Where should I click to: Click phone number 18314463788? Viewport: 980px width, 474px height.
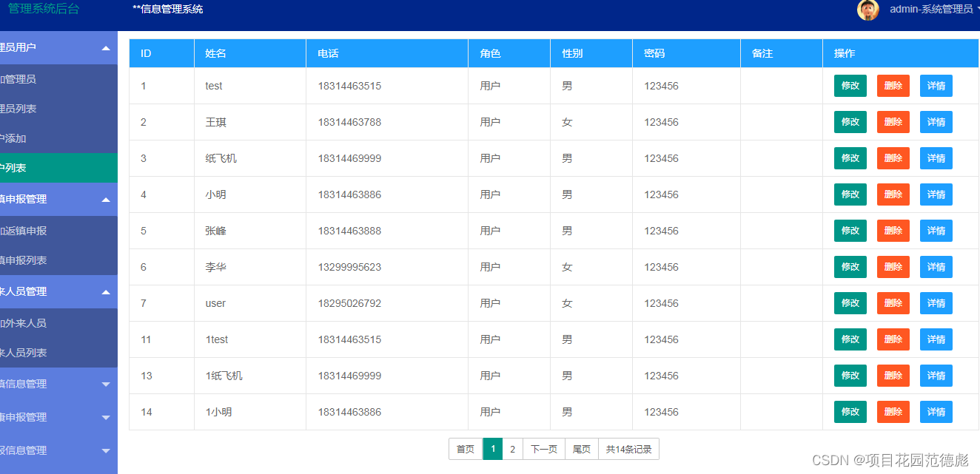click(x=349, y=122)
